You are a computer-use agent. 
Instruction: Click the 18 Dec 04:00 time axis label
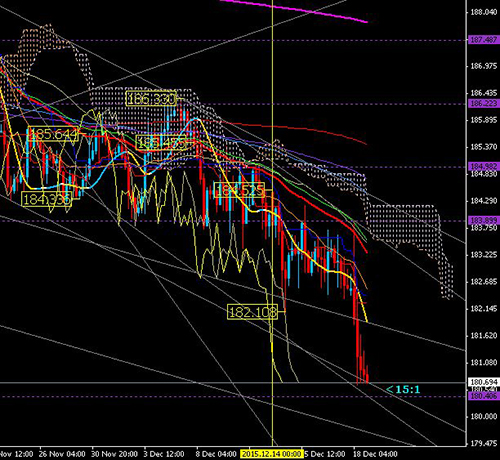tap(375, 454)
